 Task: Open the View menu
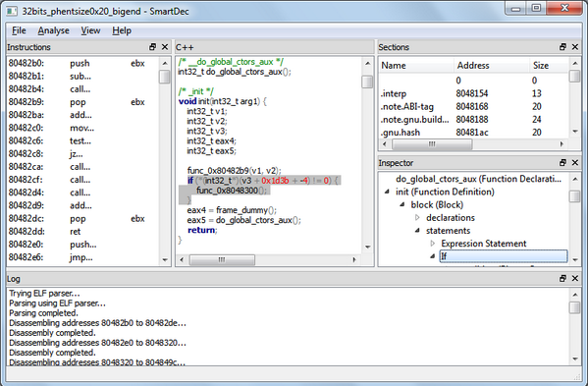click(90, 30)
